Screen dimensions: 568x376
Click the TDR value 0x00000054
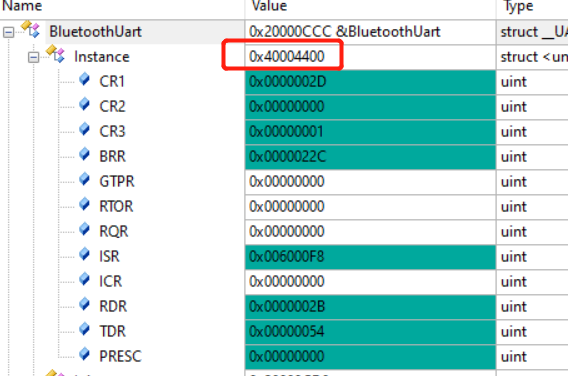(x=370, y=332)
